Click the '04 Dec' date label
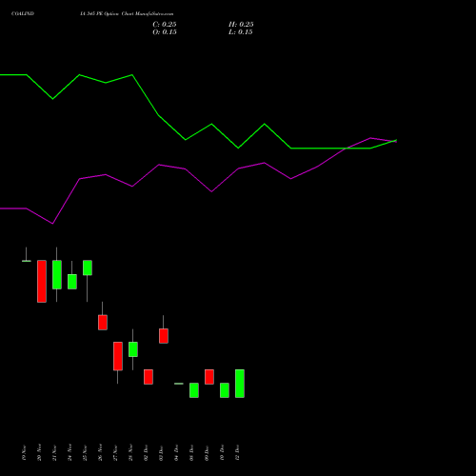This screenshot has height=476, width=476. point(176,452)
